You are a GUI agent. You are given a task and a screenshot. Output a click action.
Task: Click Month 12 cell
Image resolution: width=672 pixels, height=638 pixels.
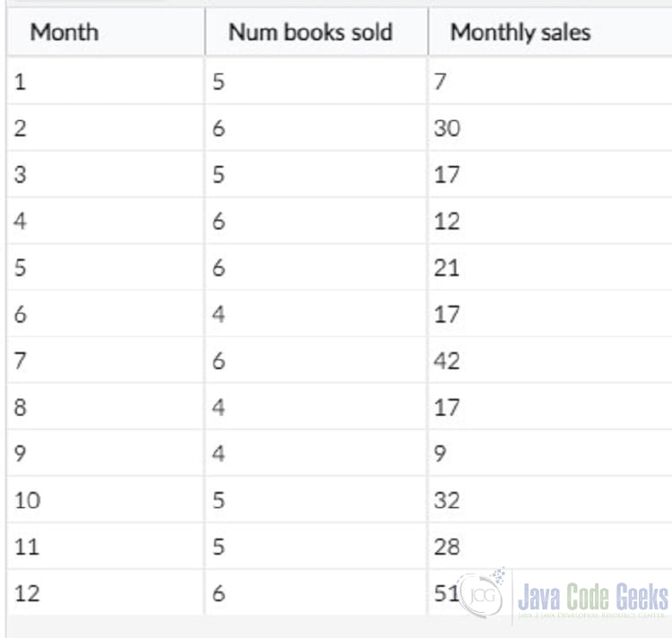pos(106,593)
